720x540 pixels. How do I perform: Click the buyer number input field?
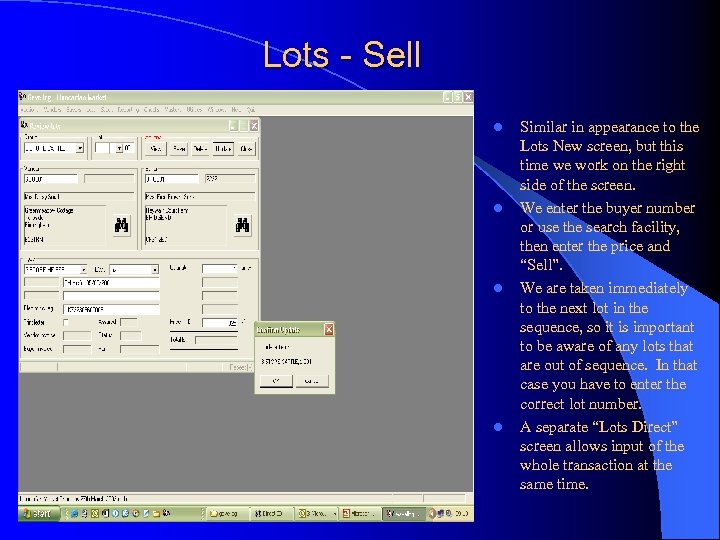[x=172, y=179]
